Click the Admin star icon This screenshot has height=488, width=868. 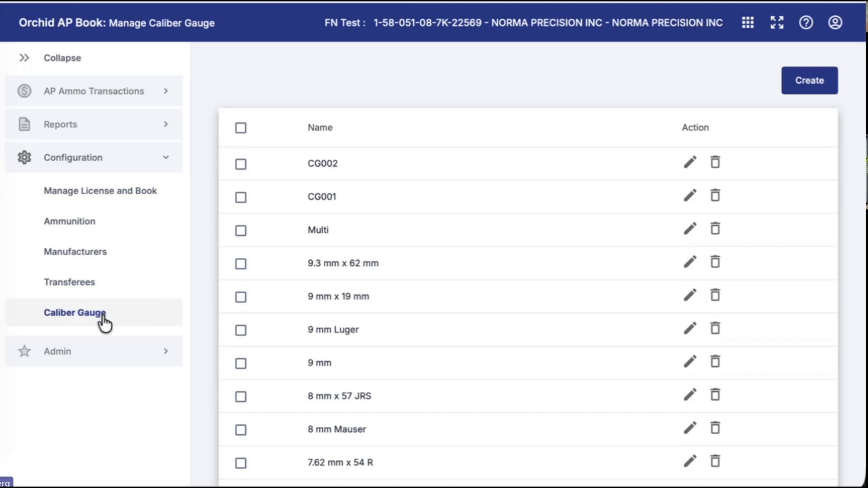[x=24, y=351]
